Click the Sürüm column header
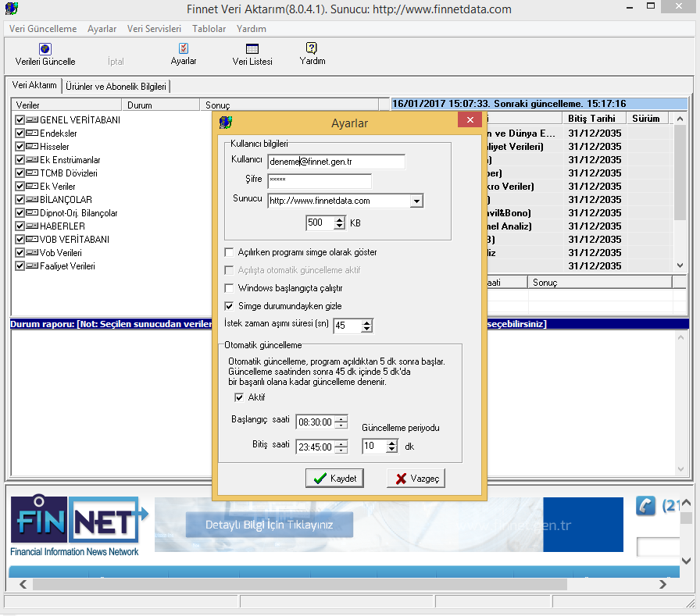Image resolution: width=700 pixels, height=616 pixels. coord(646,118)
